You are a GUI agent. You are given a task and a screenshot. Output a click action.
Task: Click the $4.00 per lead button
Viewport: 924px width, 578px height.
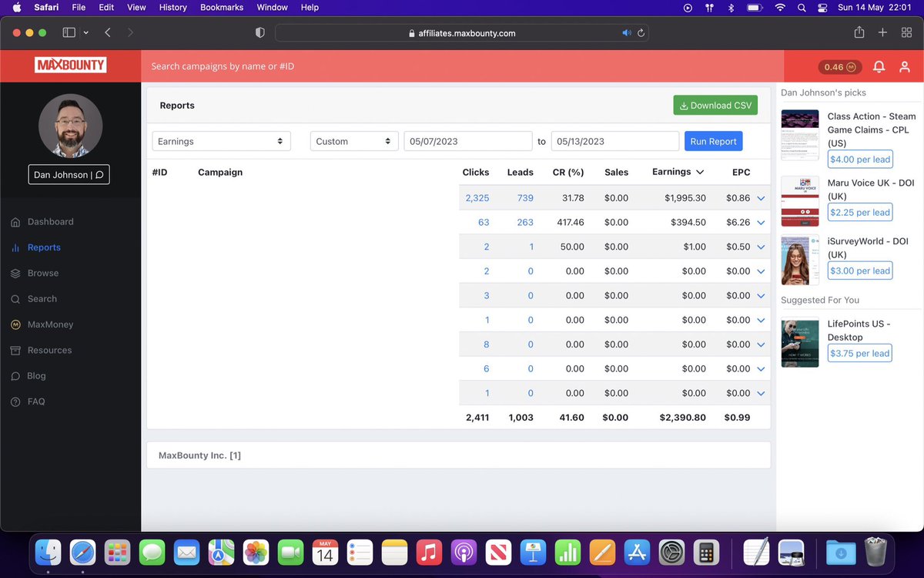click(860, 160)
